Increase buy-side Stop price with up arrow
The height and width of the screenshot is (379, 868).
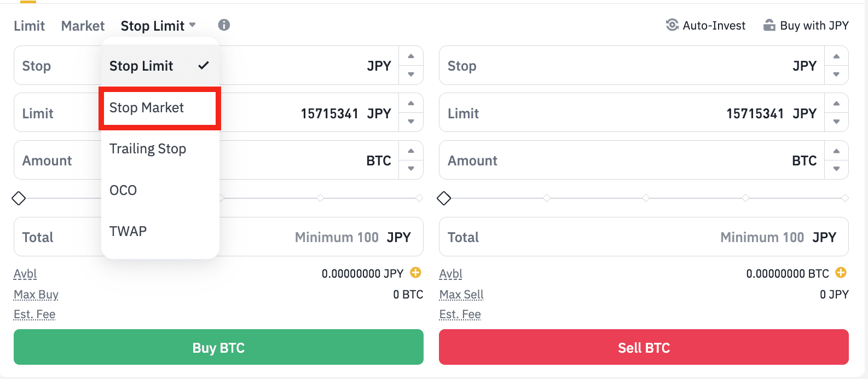click(411, 56)
